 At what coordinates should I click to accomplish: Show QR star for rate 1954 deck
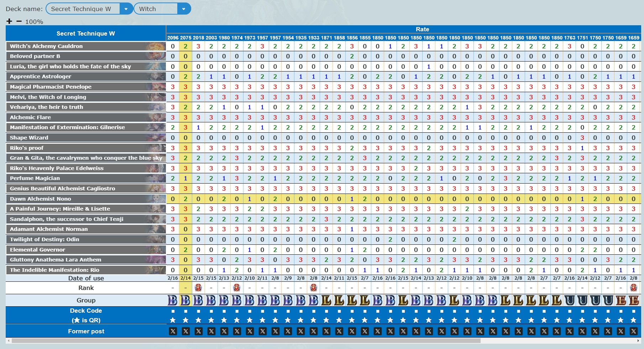pyautogui.click(x=288, y=320)
